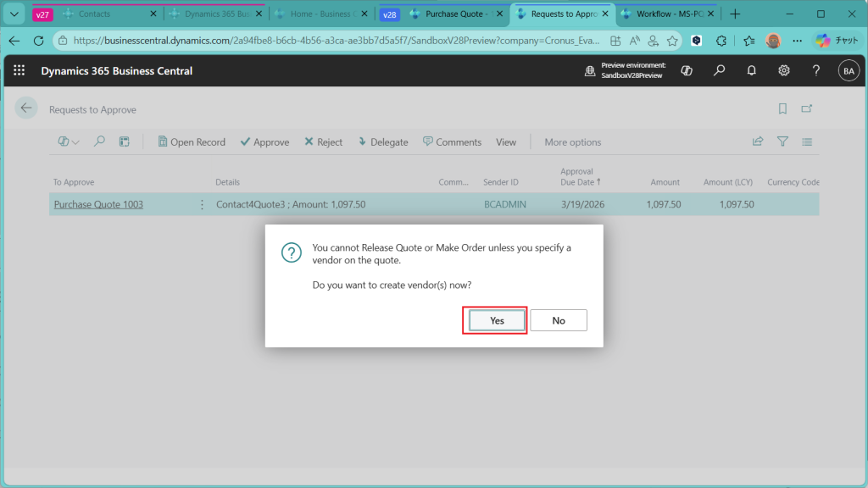Open the Help question mark
The height and width of the screenshot is (488, 868).
(815, 71)
